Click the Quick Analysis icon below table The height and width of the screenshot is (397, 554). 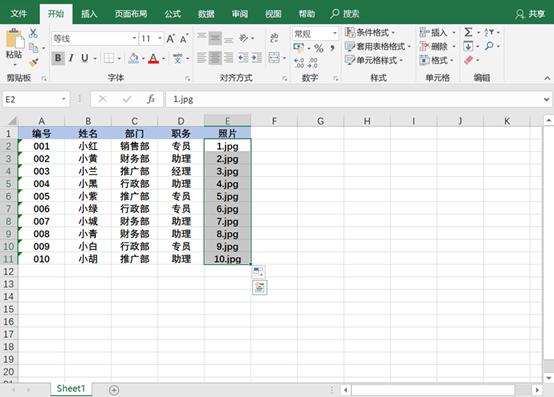(x=260, y=288)
